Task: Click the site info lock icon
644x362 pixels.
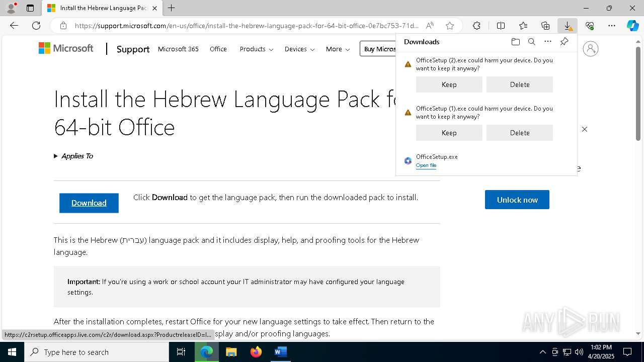Action: pyautogui.click(x=63, y=26)
